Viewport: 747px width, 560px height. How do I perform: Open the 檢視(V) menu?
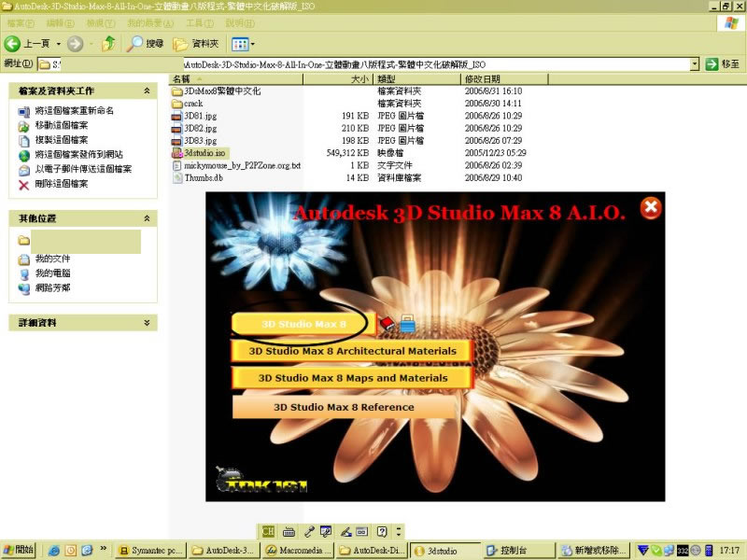pyautogui.click(x=101, y=22)
